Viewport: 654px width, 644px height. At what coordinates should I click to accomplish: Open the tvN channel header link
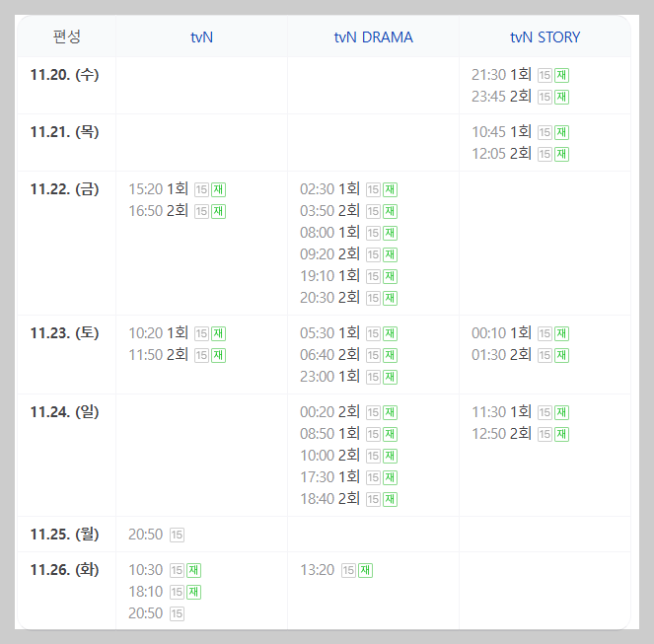pyautogui.click(x=201, y=37)
